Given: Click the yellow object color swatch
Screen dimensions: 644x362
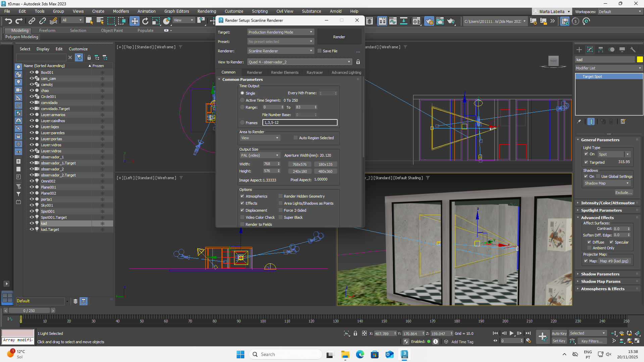Looking at the screenshot, I should pyautogui.click(x=640, y=60).
